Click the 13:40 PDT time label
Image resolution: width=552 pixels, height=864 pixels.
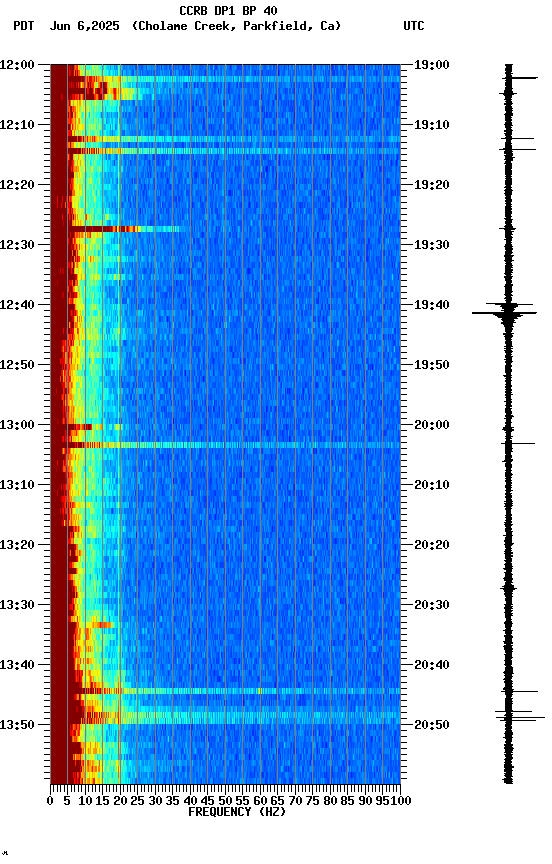tap(17, 666)
